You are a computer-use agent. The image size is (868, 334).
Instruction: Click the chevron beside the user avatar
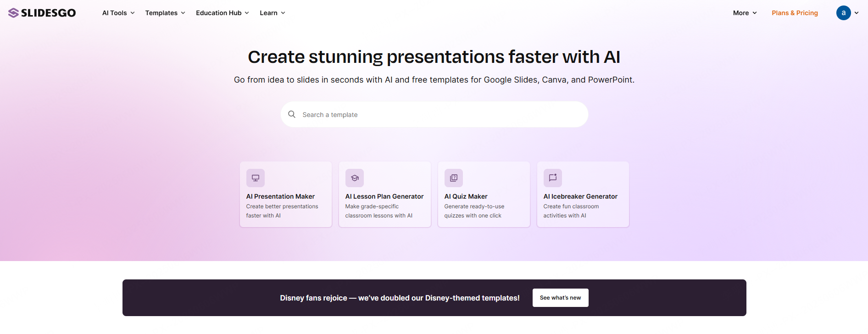coord(857,13)
